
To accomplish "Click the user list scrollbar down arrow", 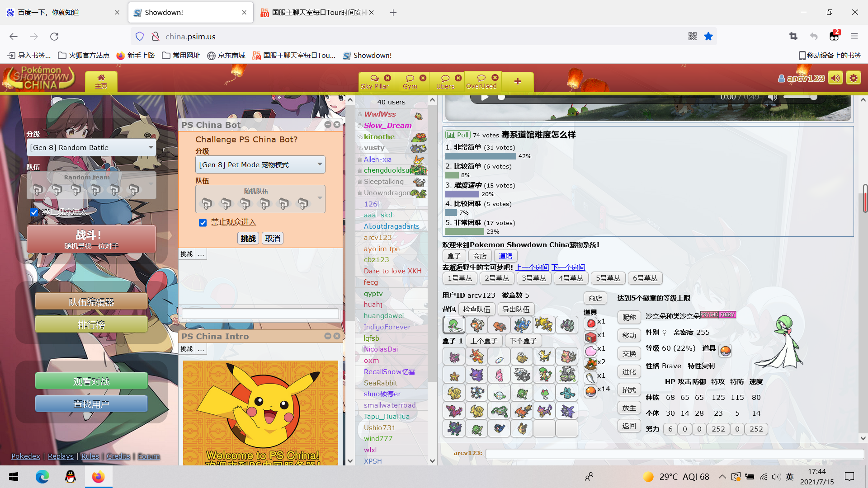I will coord(432,461).
